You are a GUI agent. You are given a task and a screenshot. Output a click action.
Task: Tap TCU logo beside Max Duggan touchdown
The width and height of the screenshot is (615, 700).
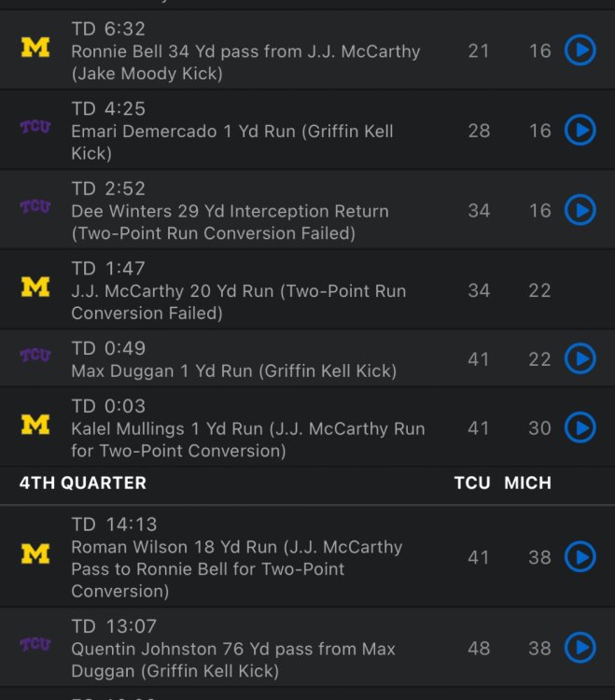pyautogui.click(x=35, y=356)
